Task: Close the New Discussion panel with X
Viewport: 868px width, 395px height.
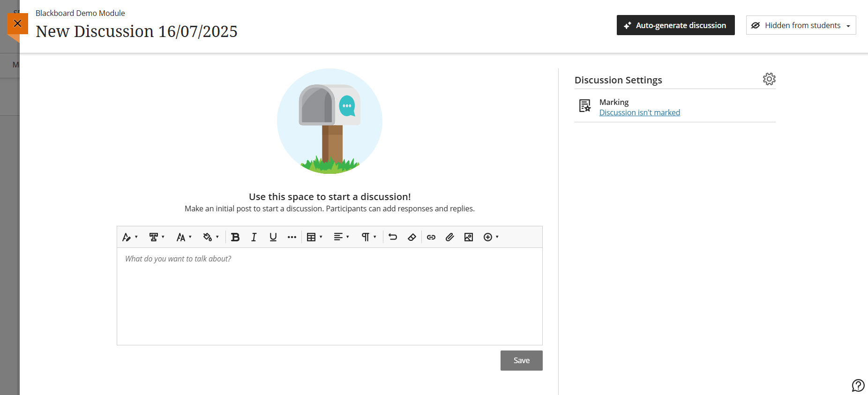Action: (x=18, y=23)
